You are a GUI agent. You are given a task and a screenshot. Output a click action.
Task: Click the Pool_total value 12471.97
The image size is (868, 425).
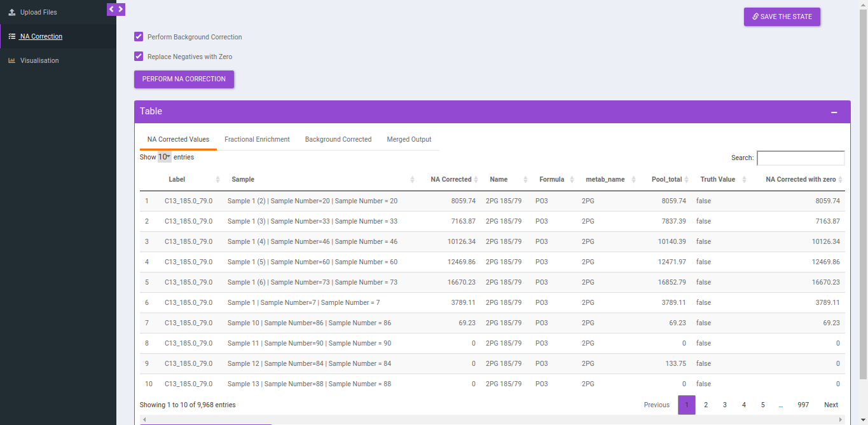coord(672,262)
